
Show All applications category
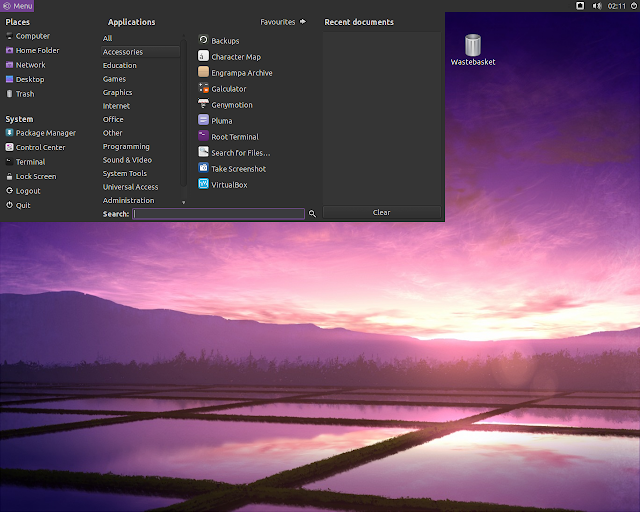click(107, 38)
